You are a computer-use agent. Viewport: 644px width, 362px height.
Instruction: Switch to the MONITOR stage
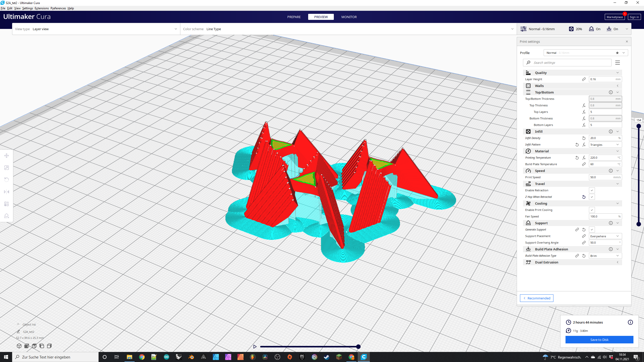point(349,17)
